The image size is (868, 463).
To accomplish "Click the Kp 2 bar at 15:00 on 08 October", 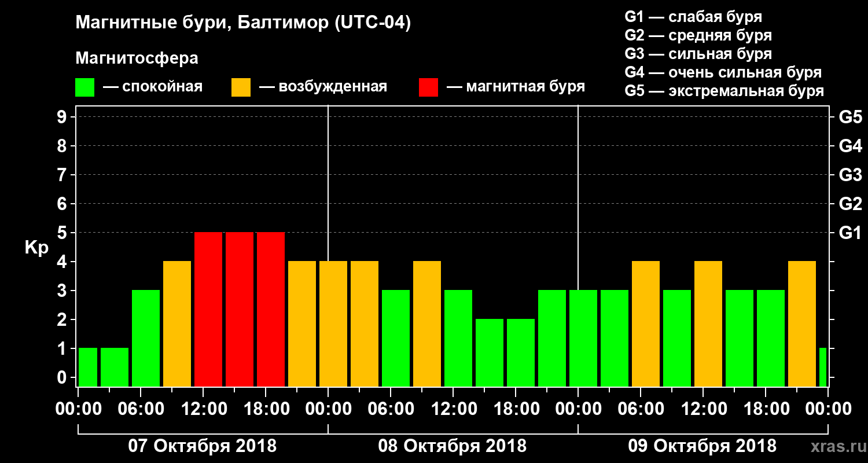I will (x=490, y=352).
